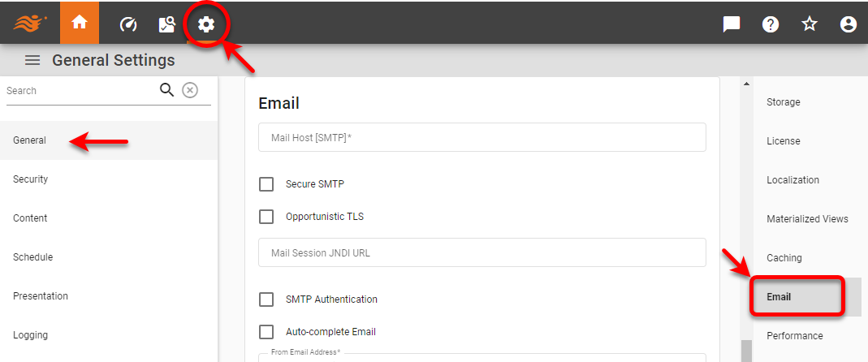The image size is (868, 362).
Task: Open the user account icon
Action: [849, 24]
